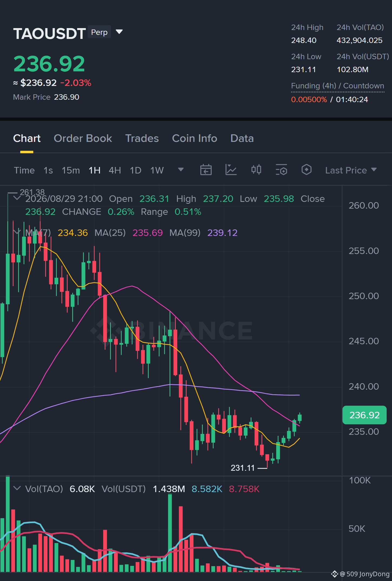Switch to the Order Book tab
The width and height of the screenshot is (392, 581).
pos(83,138)
